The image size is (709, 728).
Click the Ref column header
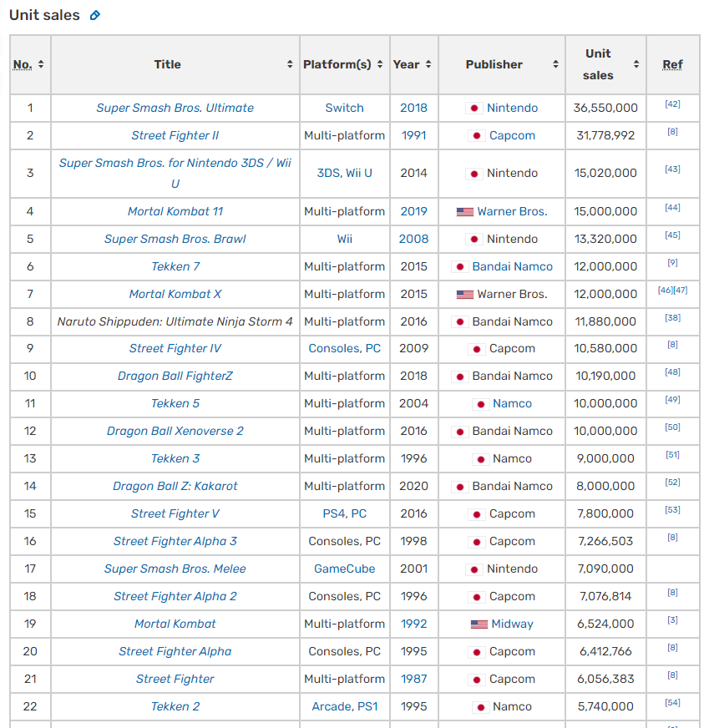[672, 64]
